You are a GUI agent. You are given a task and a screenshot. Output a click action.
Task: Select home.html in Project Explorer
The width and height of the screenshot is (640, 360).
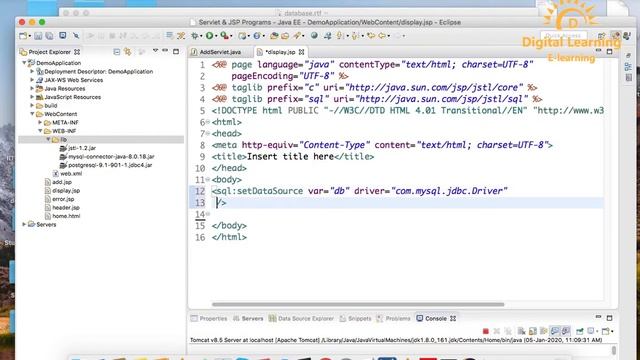[62, 216]
